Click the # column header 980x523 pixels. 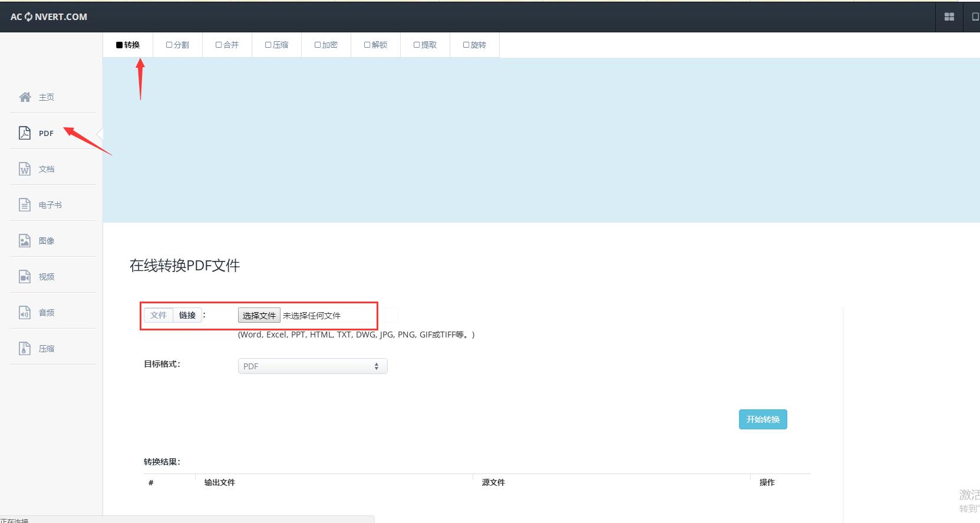click(x=151, y=483)
